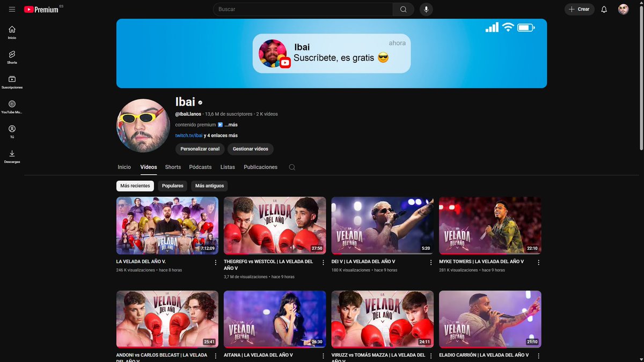Play the ELADIO CARRIÓN video thumbnail

pyautogui.click(x=490, y=319)
